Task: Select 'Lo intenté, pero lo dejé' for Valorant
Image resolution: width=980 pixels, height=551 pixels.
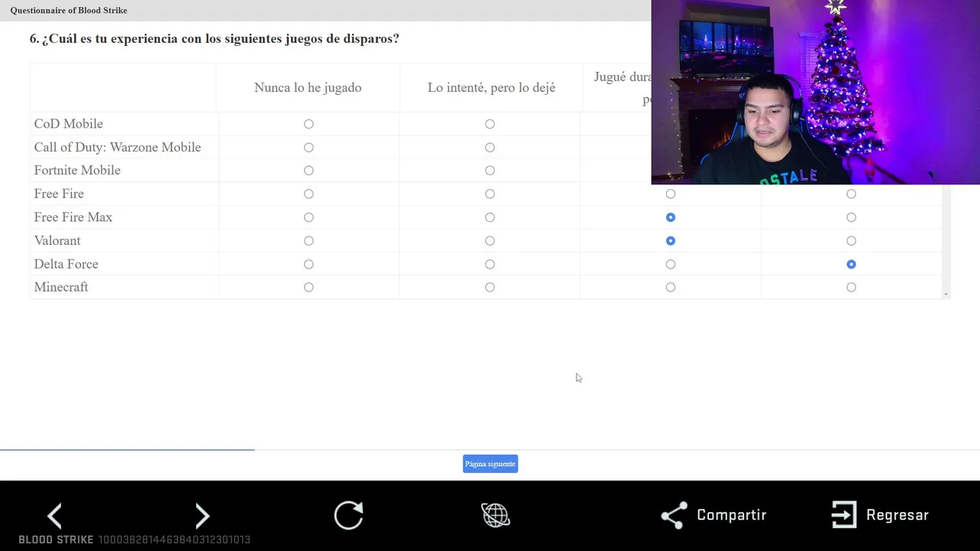Action: (x=490, y=241)
